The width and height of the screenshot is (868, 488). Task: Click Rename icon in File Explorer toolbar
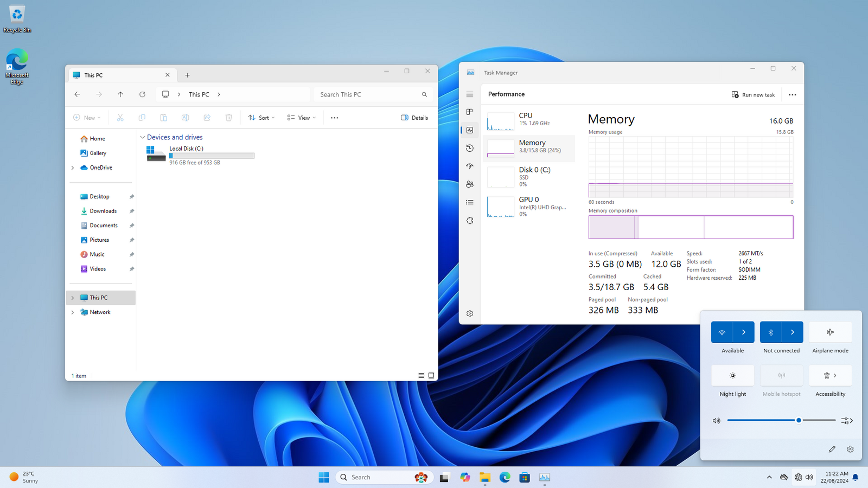(x=186, y=118)
